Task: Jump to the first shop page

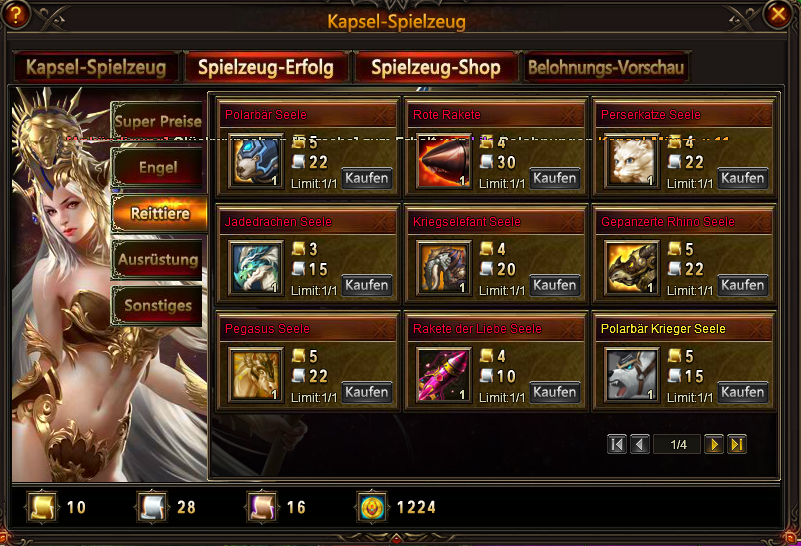Action: click(x=617, y=444)
